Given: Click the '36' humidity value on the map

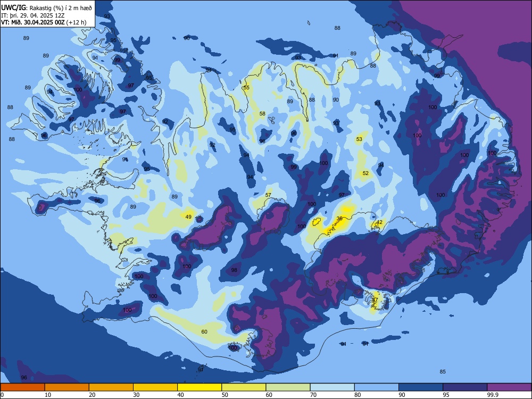Looking at the screenshot, I should (339, 219).
